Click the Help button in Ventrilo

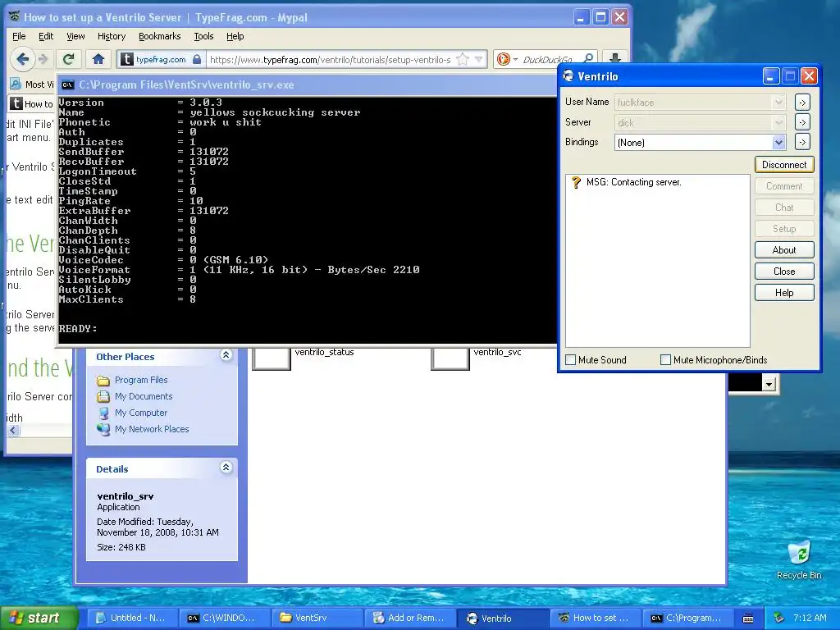(784, 293)
